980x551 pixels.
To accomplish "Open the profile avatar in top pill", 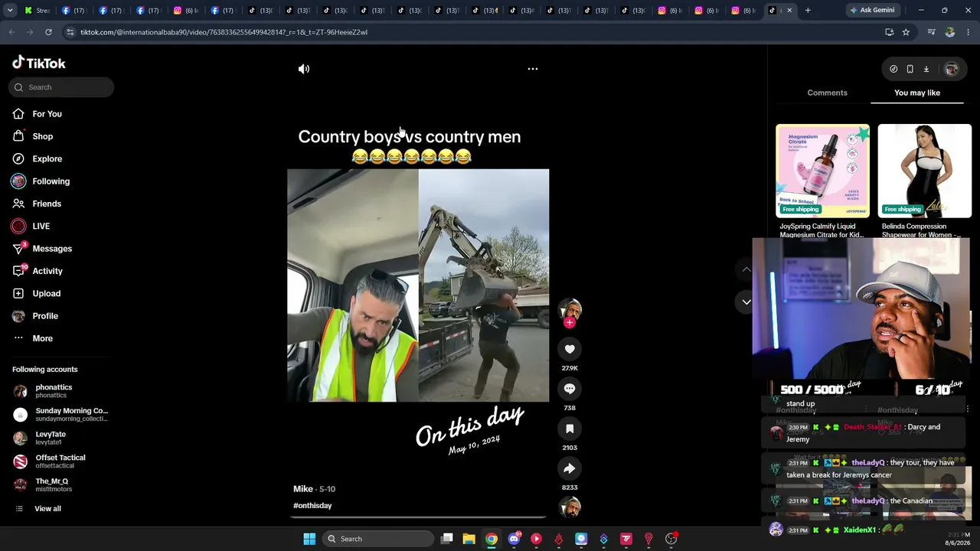I will tap(951, 69).
